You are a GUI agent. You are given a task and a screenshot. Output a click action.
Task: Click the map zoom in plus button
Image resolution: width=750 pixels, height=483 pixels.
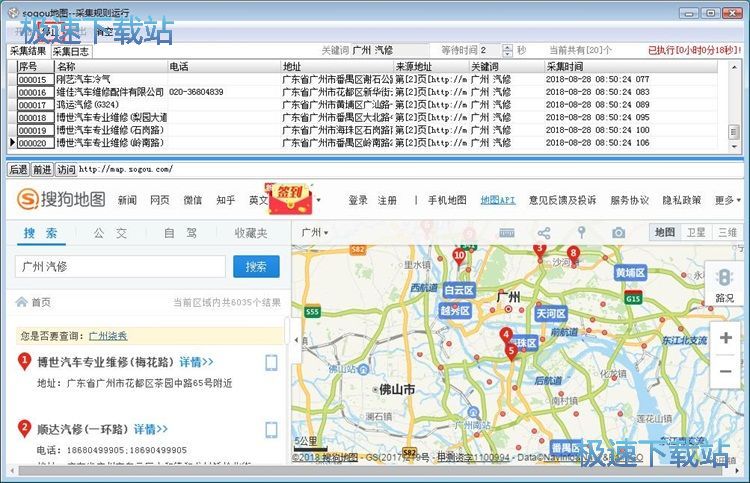(x=725, y=338)
